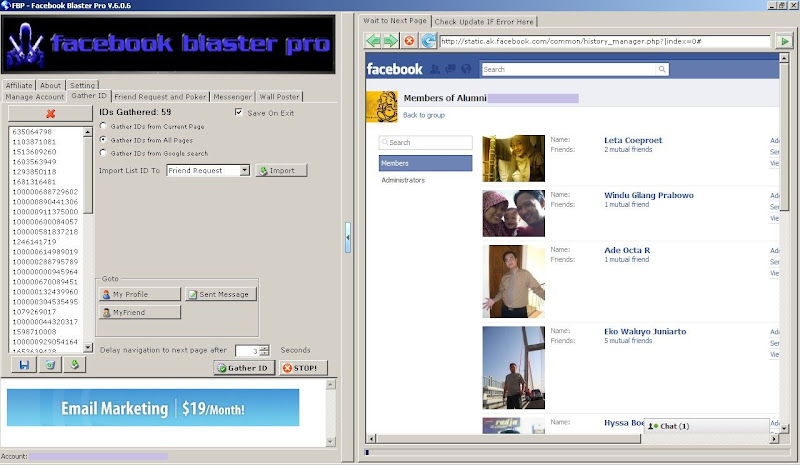Switch to the About tab
This screenshot has height=465, width=800.
click(51, 85)
